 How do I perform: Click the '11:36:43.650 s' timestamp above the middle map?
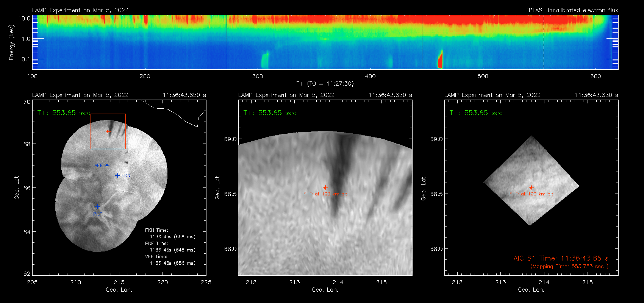tap(391, 95)
